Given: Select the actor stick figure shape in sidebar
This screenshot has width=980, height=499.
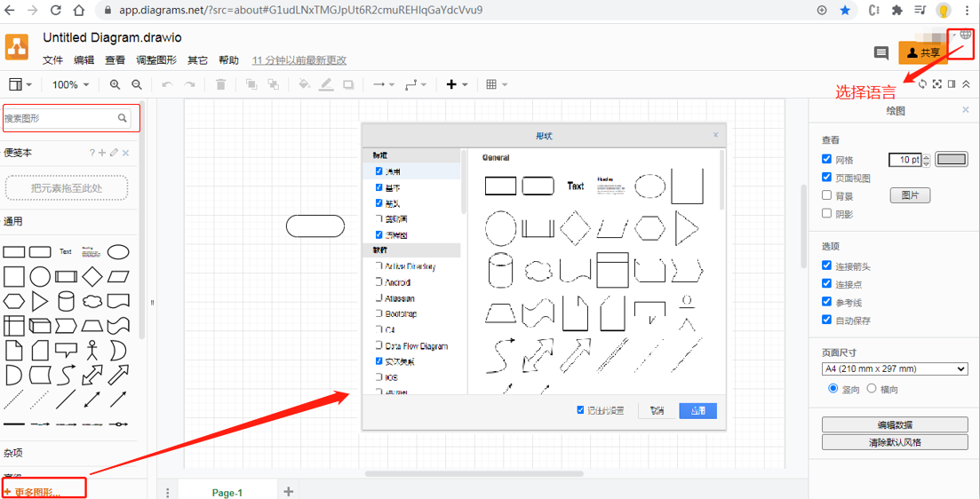Looking at the screenshot, I should [x=92, y=350].
